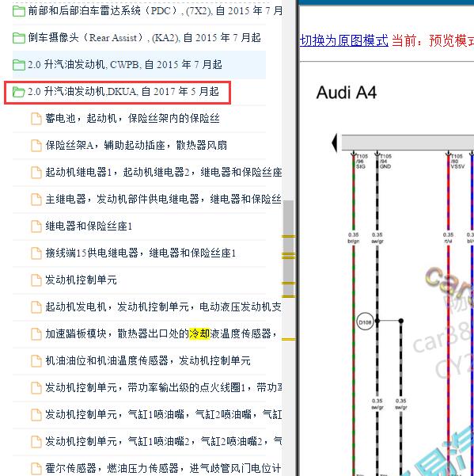The width and height of the screenshot is (474, 476).
Task: Open standalone 发动机控制单元 page
Action: [81, 280]
